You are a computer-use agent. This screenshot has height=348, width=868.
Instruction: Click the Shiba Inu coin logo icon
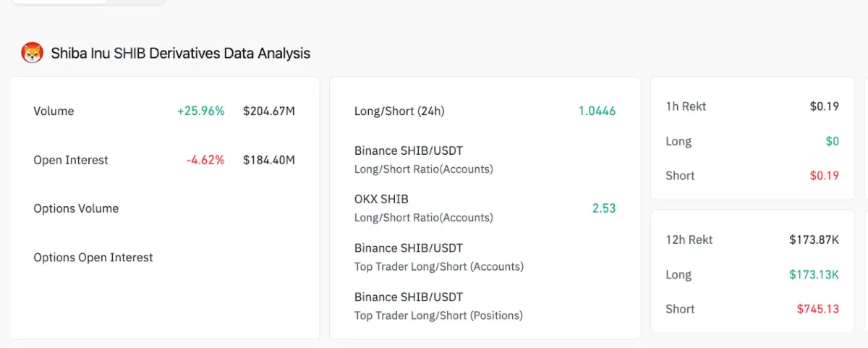pos(33,53)
